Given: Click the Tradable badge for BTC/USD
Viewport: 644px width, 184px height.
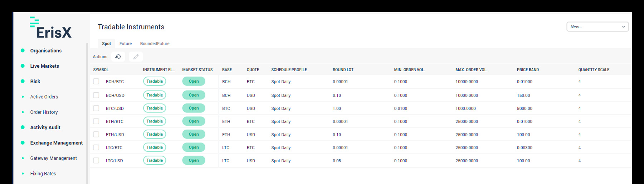Looking at the screenshot, I should click(155, 108).
